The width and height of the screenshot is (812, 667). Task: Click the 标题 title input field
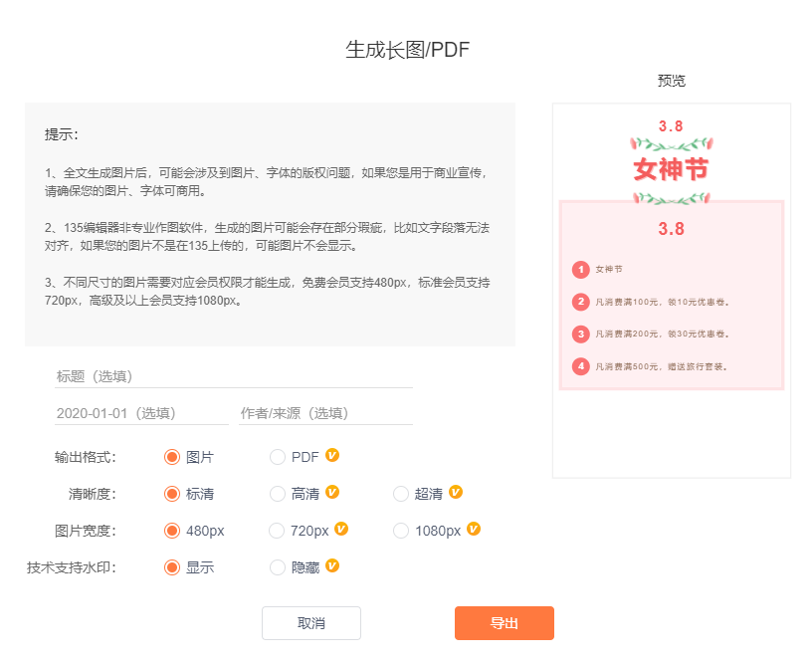234,376
